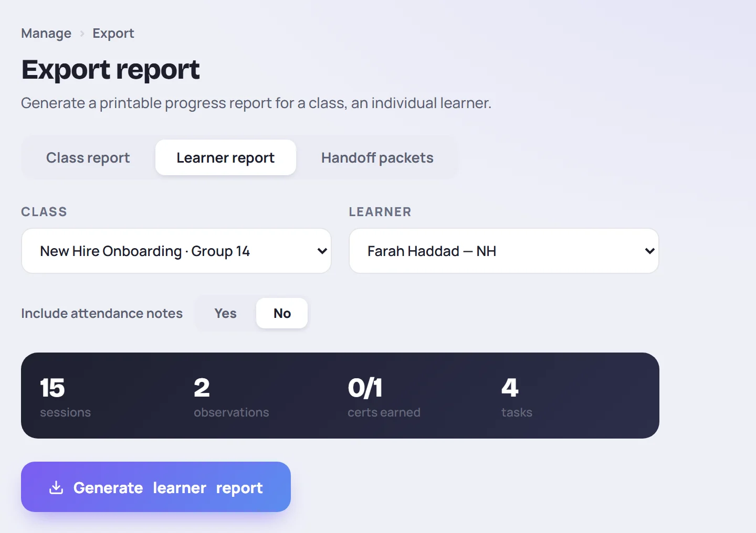Set include attendance notes to Yes
This screenshot has width=756, height=533.
[226, 313]
